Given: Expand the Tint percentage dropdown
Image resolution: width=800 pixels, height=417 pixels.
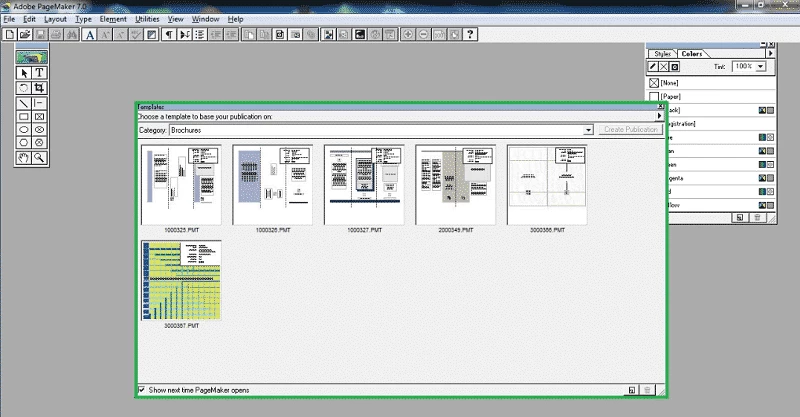Looking at the screenshot, I should click(x=760, y=66).
